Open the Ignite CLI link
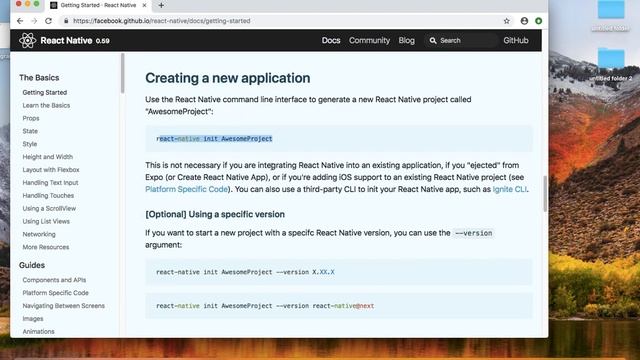640x360 pixels. (509, 189)
